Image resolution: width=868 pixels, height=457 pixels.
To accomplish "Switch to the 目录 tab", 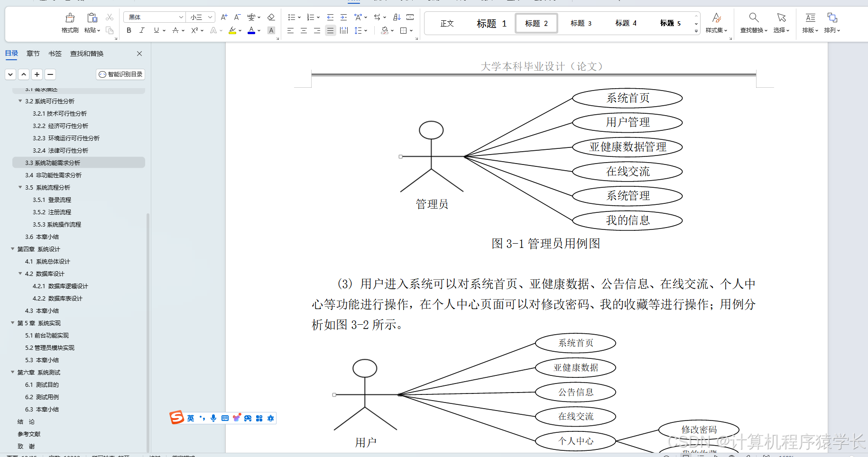I will click(11, 54).
